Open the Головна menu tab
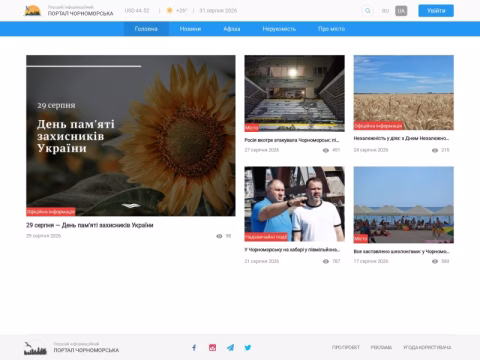Image resolution: width=480 pixels, height=360 pixels. 146,29
